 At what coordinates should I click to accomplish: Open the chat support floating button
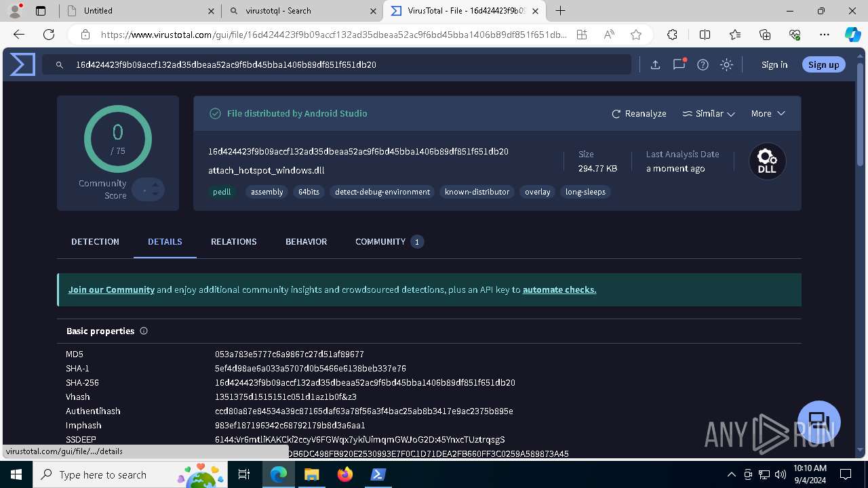(x=819, y=421)
